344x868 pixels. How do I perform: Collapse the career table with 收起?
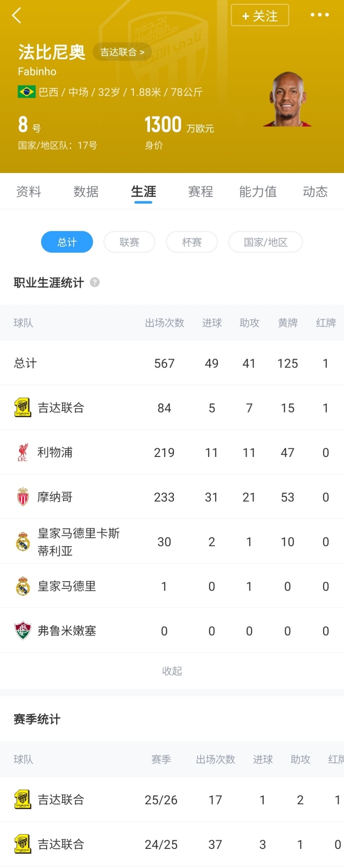(172, 671)
